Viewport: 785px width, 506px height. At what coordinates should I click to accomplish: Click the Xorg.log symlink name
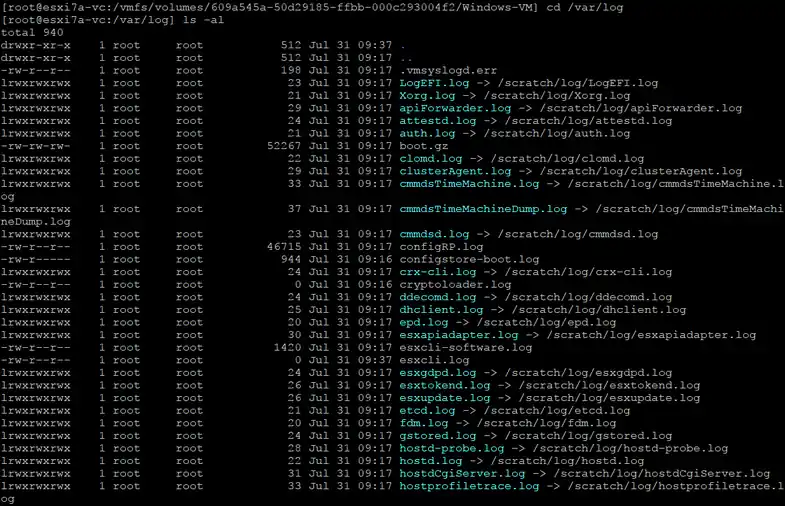[427, 96]
